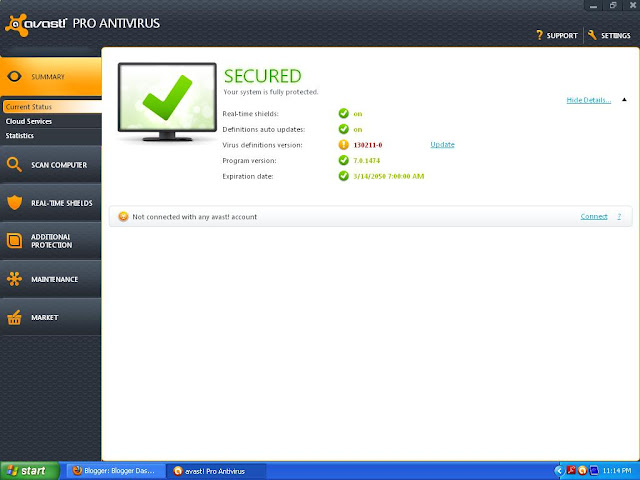Click the Real-Time Shields shield icon

[14, 202]
